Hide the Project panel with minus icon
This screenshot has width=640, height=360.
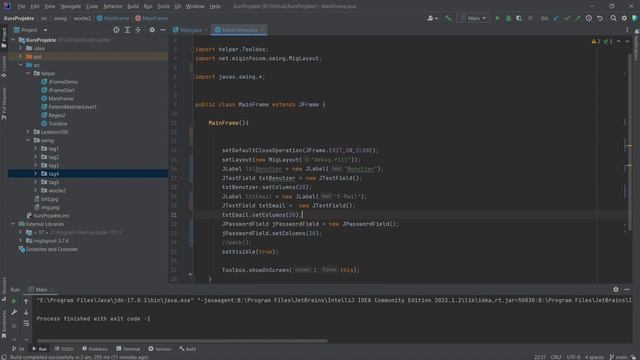(x=162, y=30)
